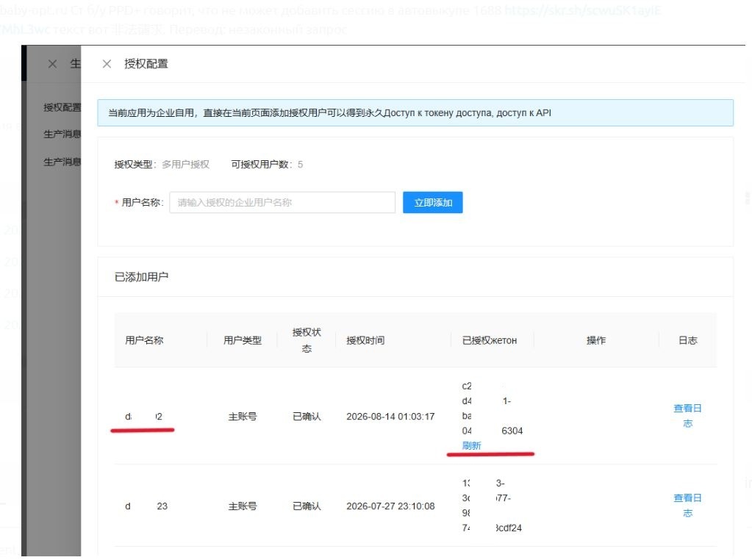Click the 操作 column header
This screenshot has width=752, height=560.
(x=595, y=340)
